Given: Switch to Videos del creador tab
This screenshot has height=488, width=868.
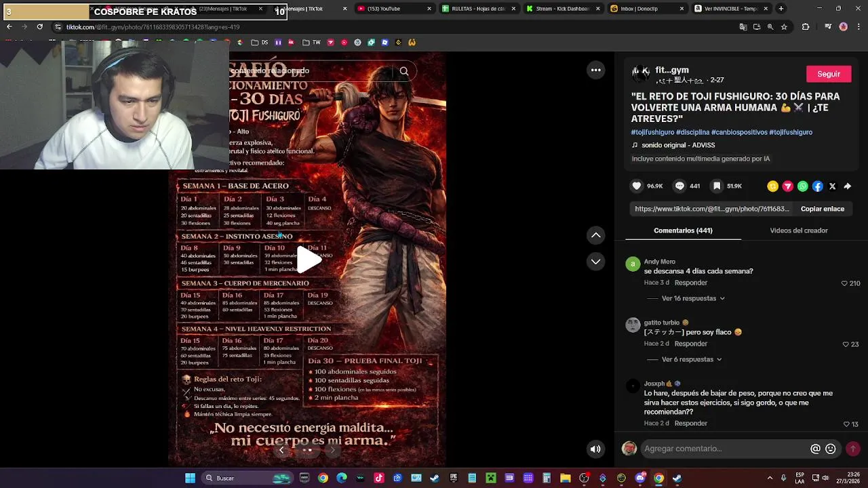Looking at the screenshot, I should (799, 230).
